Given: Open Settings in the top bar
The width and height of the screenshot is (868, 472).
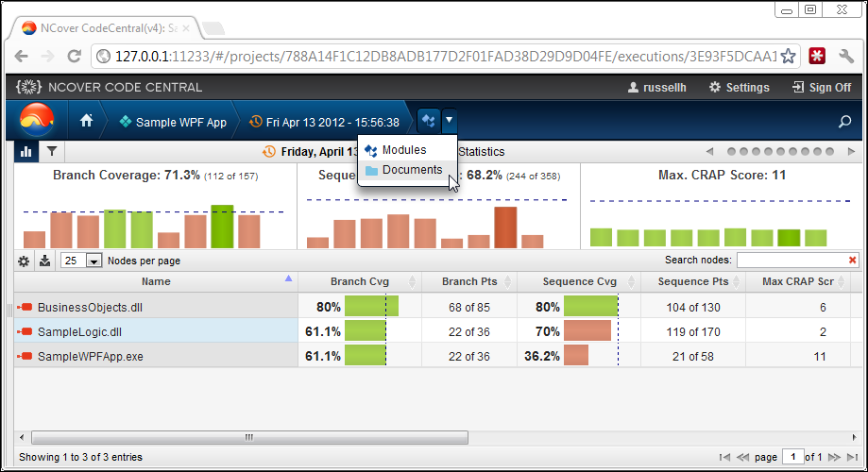Looking at the screenshot, I should 740,88.
